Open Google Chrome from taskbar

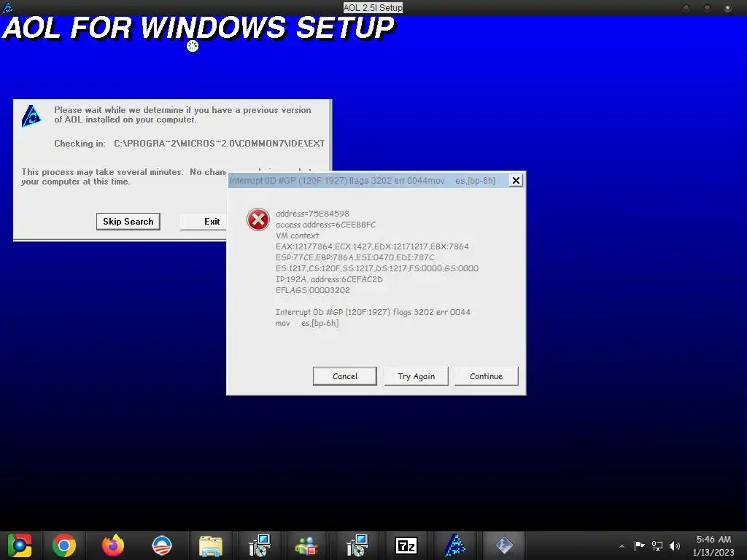pos(64,545)
